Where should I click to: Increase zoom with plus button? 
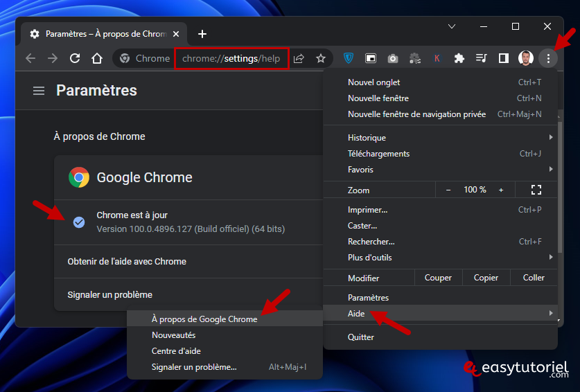click(x=501, y=190)
